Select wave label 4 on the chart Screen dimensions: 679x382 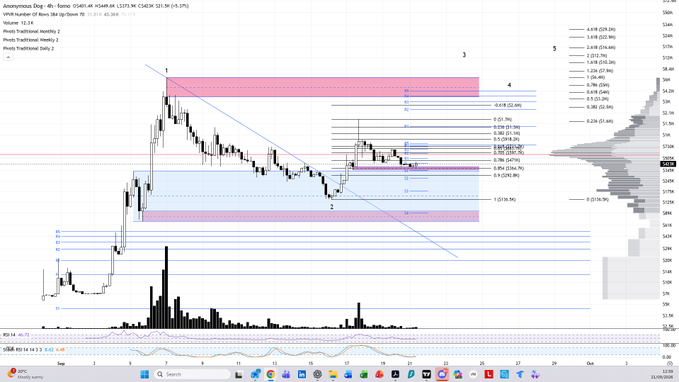[x=509, y=85]
